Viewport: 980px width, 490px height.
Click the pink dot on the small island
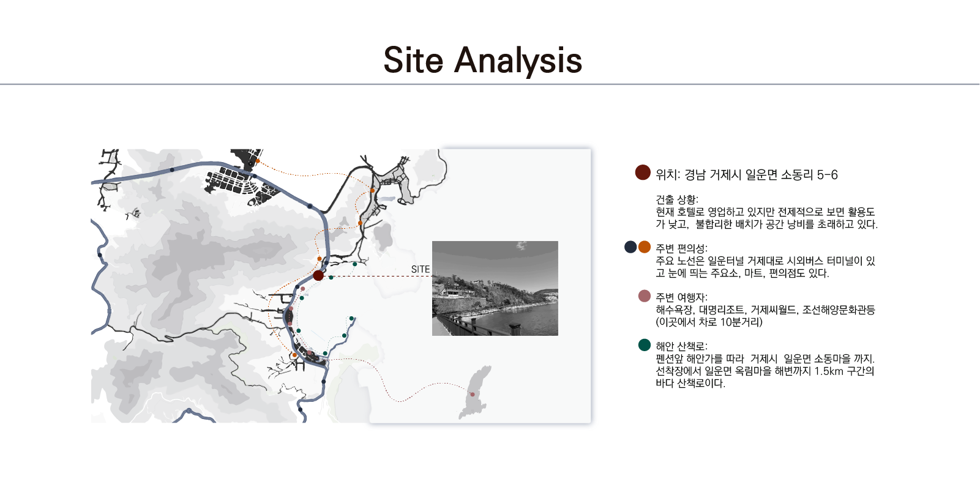(x=473, y=394)
